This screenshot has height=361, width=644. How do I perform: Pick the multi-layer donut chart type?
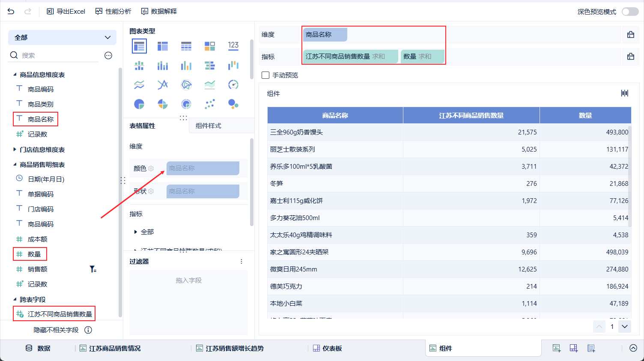(x=186, y=104)
